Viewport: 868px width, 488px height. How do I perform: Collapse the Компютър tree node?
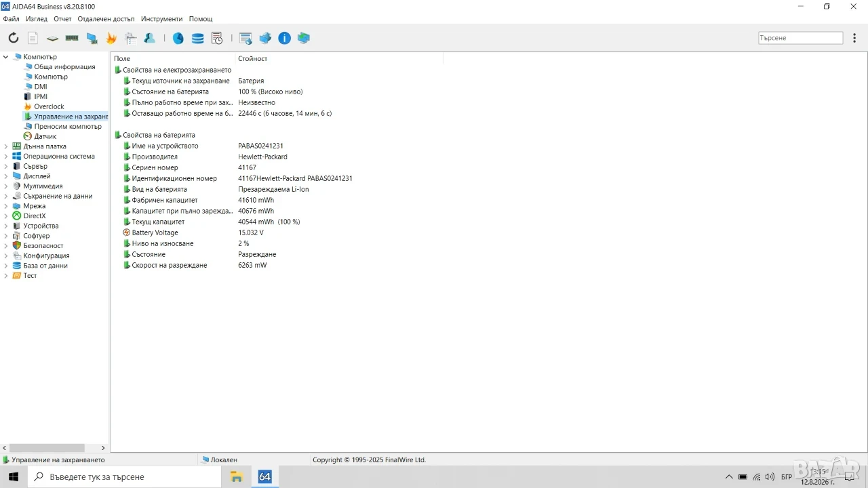point(6,57)
